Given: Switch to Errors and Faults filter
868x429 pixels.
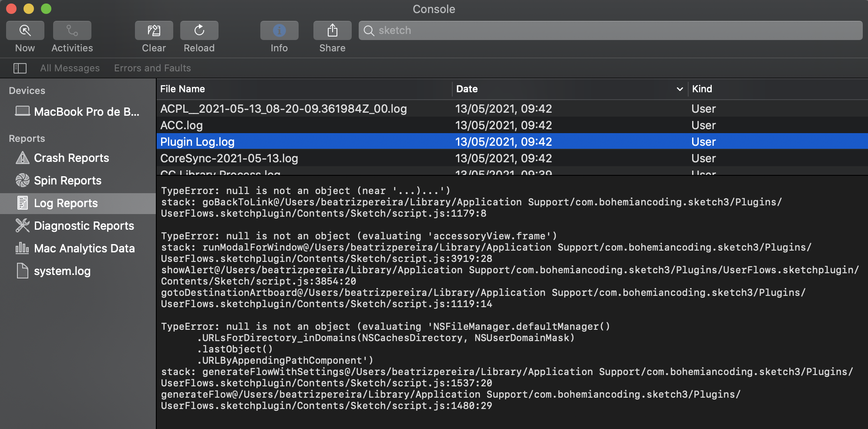Looking at the screenshot, I should (x=152, y=68).
